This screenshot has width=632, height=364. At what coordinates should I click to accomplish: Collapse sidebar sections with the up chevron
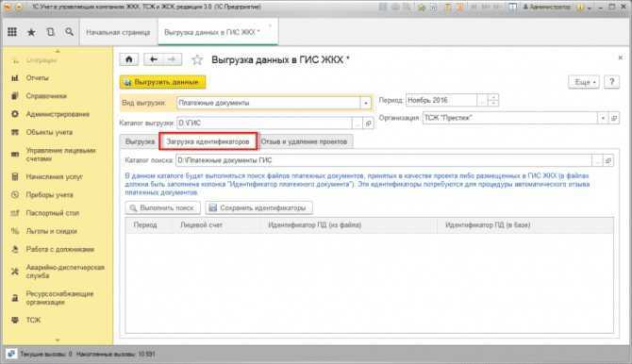click(58, 51)
